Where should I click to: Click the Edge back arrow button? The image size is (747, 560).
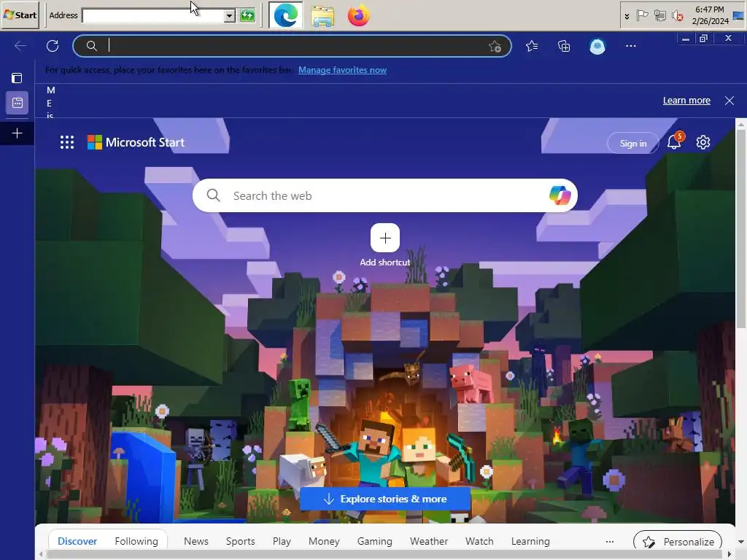(20, 46)
